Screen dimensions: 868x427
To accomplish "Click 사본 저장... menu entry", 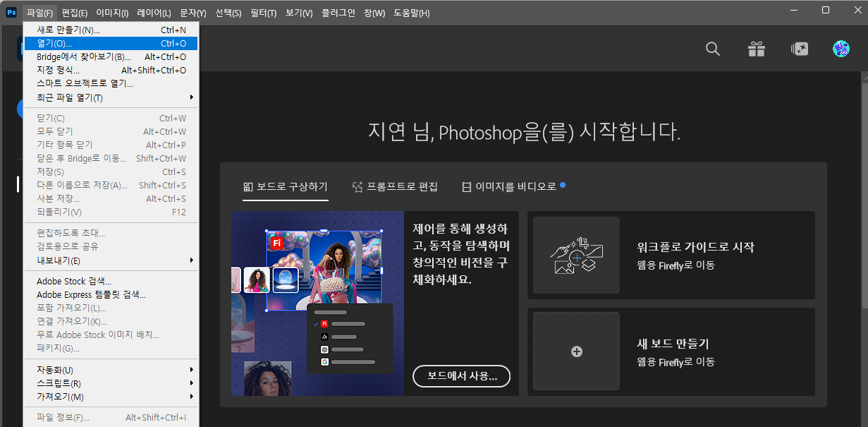I will coord(111,198).
